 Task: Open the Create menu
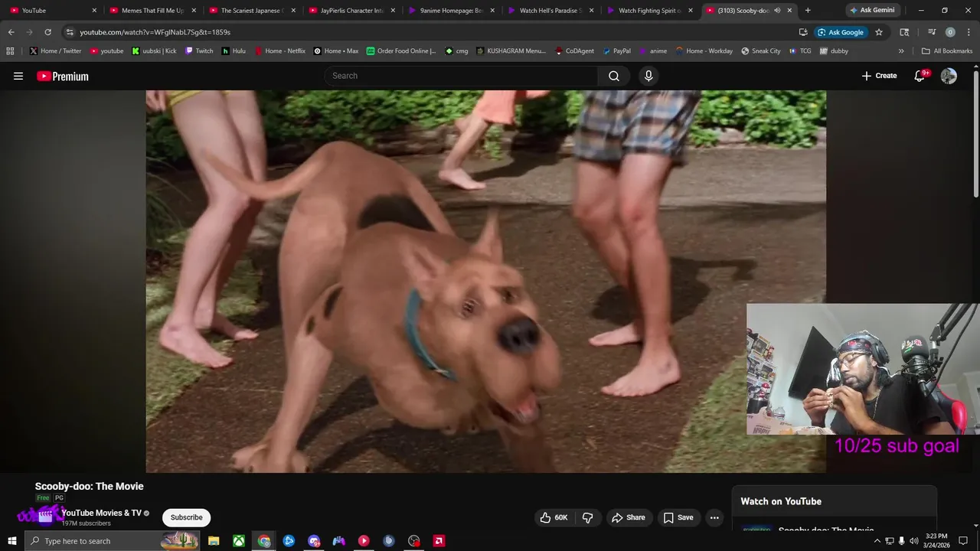[879, 76]
